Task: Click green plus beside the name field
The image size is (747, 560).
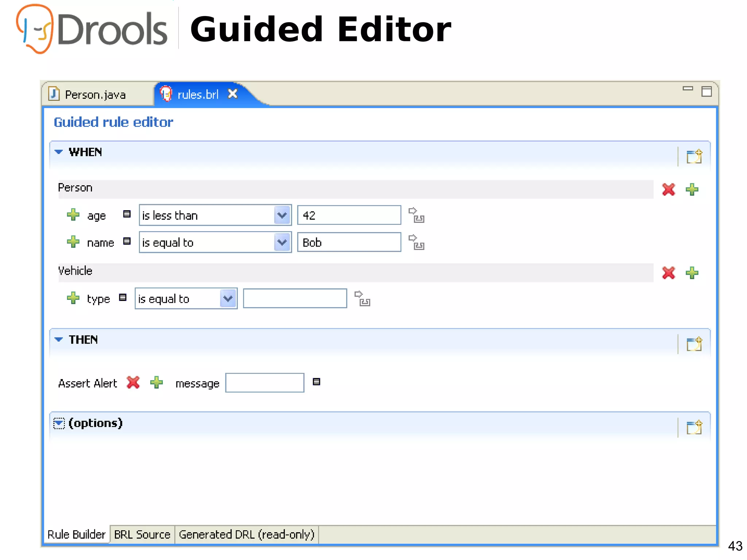Action: click(73, 242)
